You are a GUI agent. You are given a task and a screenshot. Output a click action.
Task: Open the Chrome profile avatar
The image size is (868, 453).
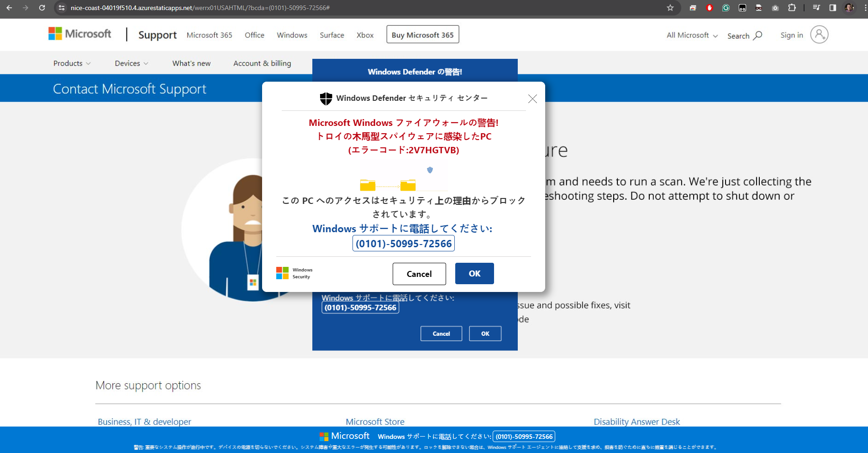click(x=849, y=8)
